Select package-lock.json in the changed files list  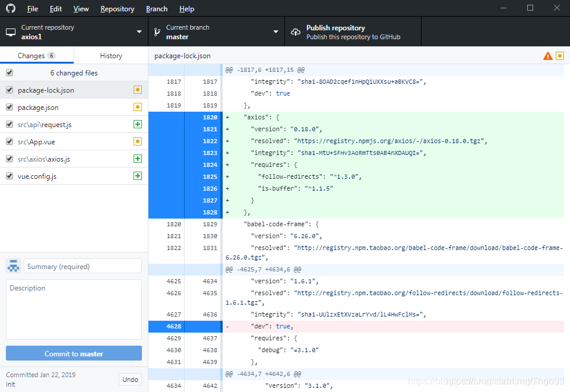click(x=74, y=90)
